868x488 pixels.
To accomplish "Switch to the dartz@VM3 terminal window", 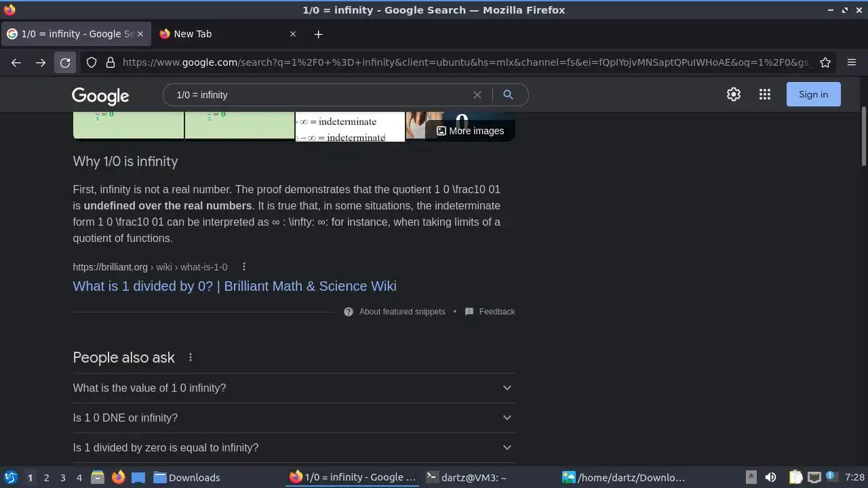I will tap(490, 477).
